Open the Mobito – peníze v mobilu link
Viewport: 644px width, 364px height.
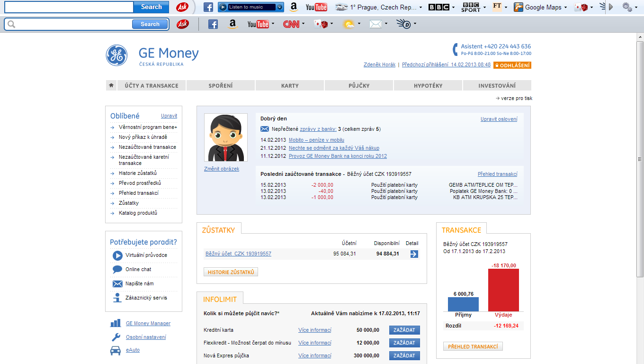(316, 140)
